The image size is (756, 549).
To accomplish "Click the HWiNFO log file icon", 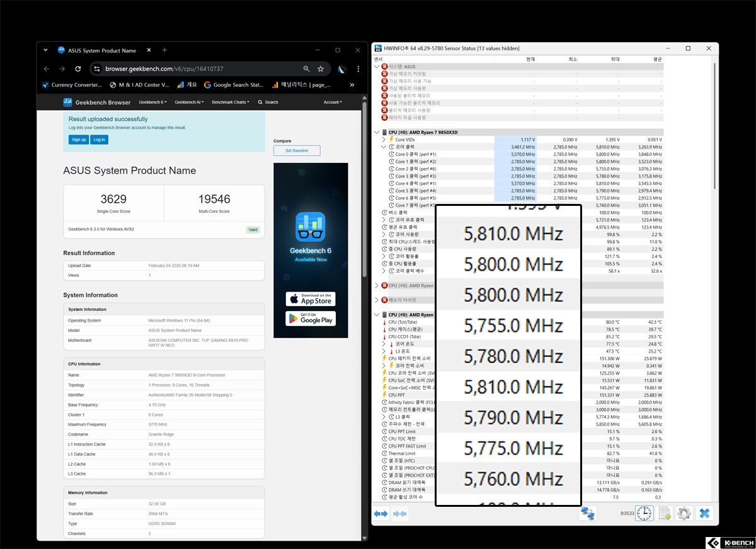I will (664, 514).
